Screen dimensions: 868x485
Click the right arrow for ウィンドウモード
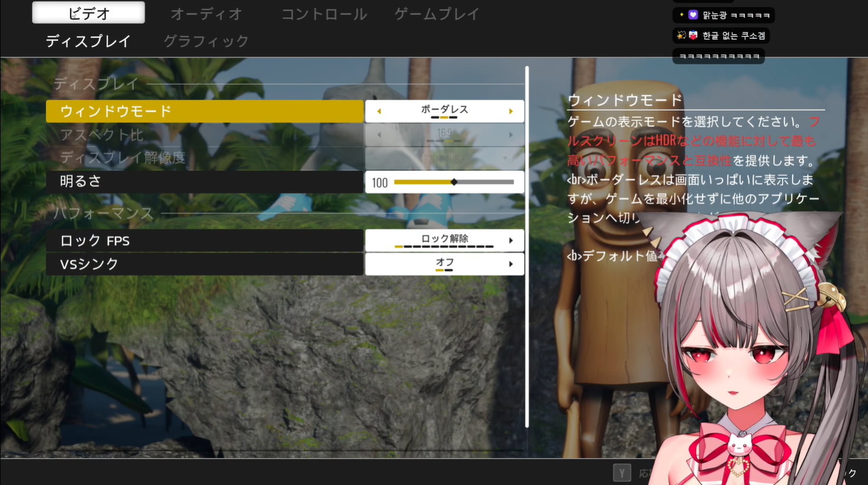pyautogui.click(x=511, y=111)
